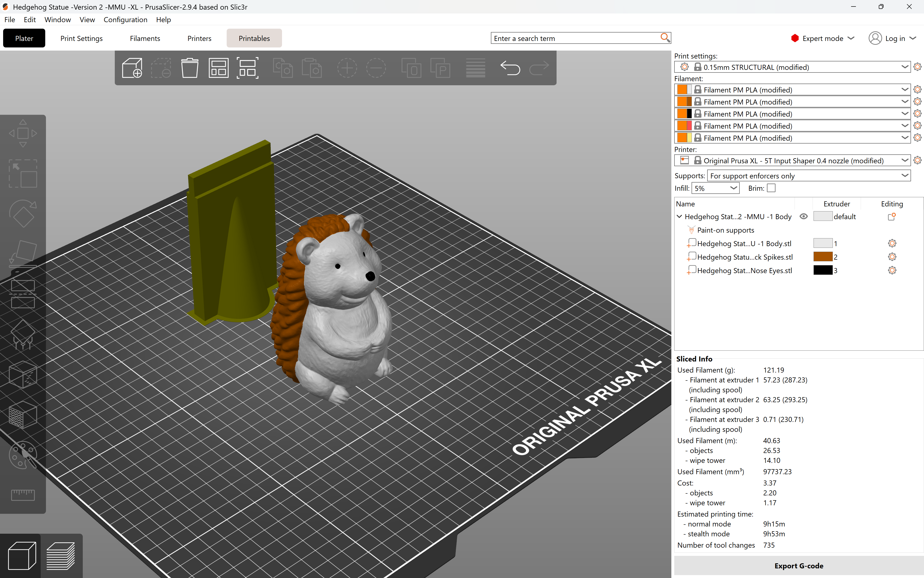This screenshot has height=578, width=924.
Task: Click the brown extruder 2 swatch for Spikes
Action: 823,257
